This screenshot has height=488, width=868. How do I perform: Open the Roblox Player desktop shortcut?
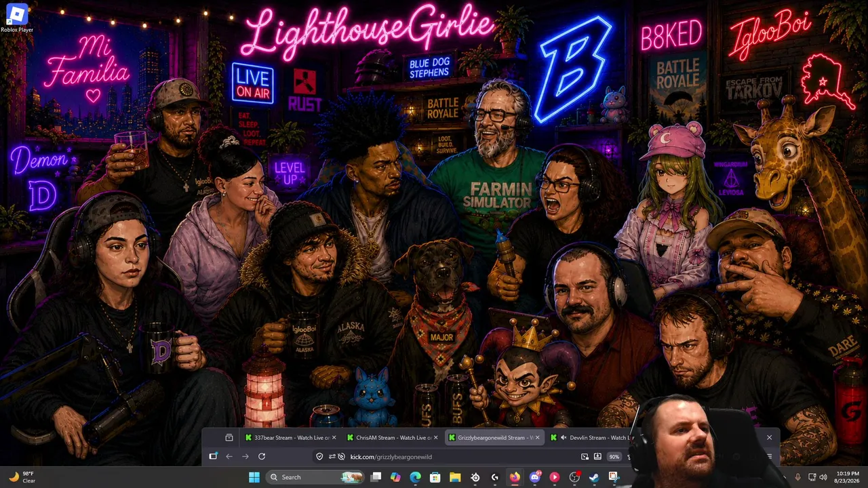pyautogui.click(x=16, y=18)
